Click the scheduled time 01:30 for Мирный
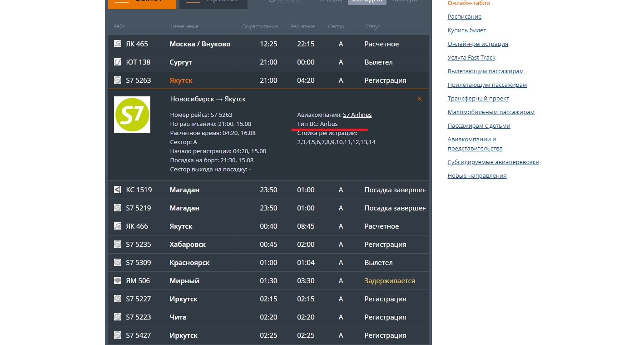644x345 pixels. coord(268,281)
